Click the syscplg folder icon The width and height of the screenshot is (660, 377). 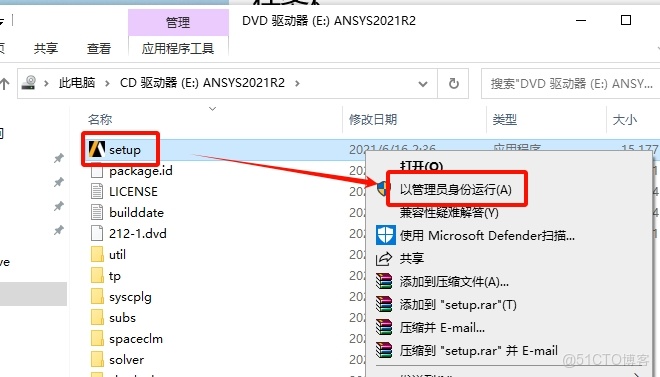coord(97,297)
